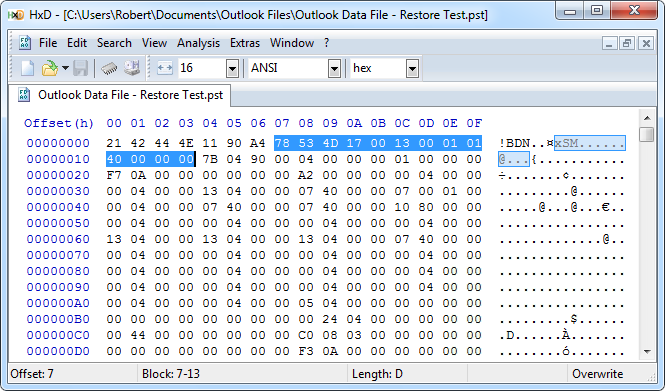Open RAM editor chip icon
665x391 pixels.
pos(109,68)
